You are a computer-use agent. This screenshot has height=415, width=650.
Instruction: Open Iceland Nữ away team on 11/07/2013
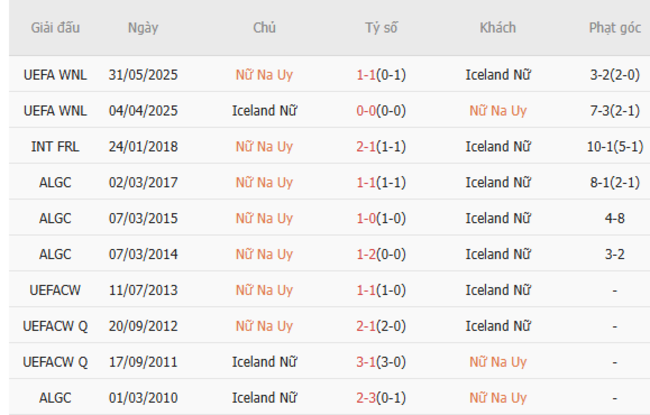coord(497,290)
